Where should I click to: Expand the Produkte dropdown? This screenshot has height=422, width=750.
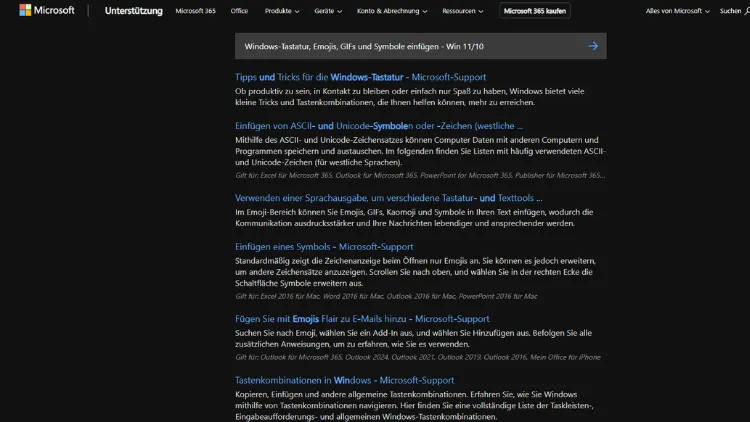point(282,11)
